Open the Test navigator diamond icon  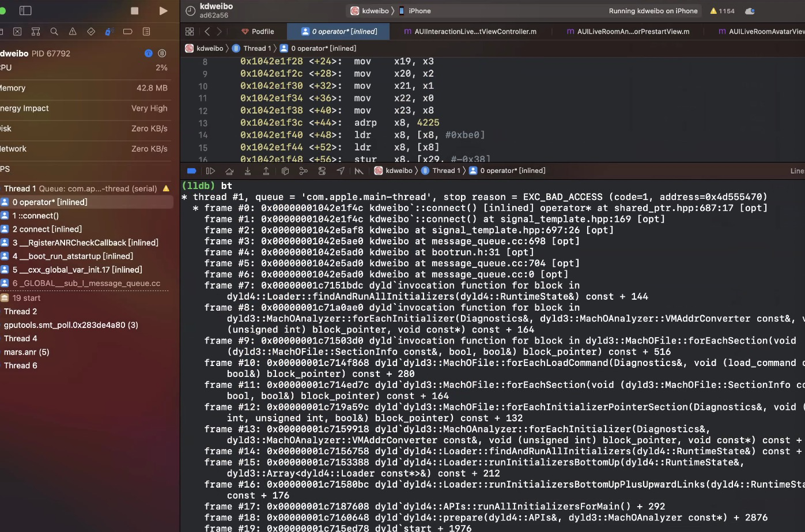coord(91,32)
